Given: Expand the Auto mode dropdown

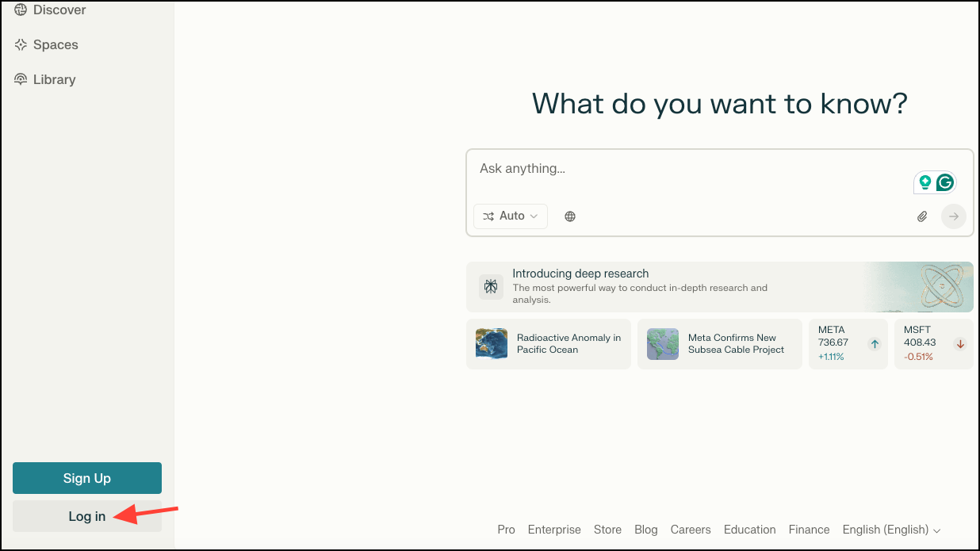Looking at the screenshot, I should point(511,216).
